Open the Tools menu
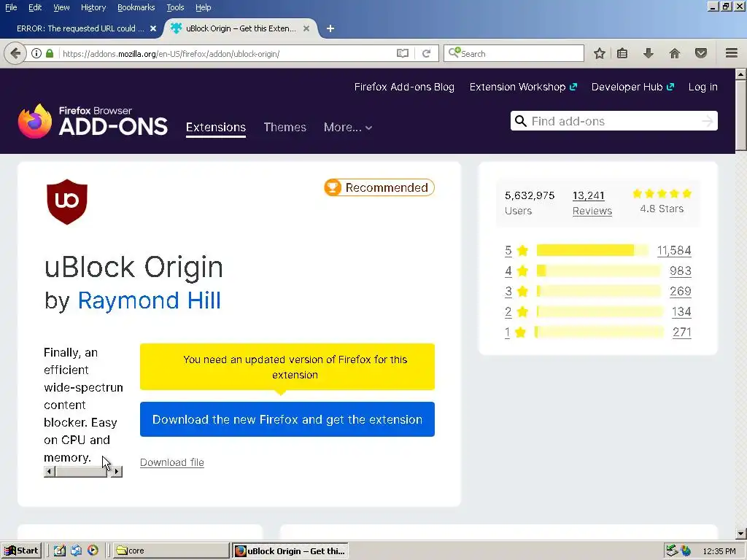Viewport: 747px width, 560px height. click(175, 7)
